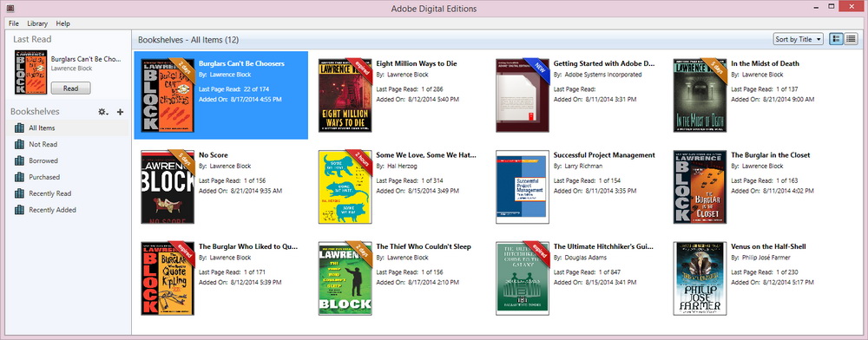Viewport: 868px width, 340px height.
Task: Select The Thief Who Couldn't Sleep cover
Action: tap(345, 278)
